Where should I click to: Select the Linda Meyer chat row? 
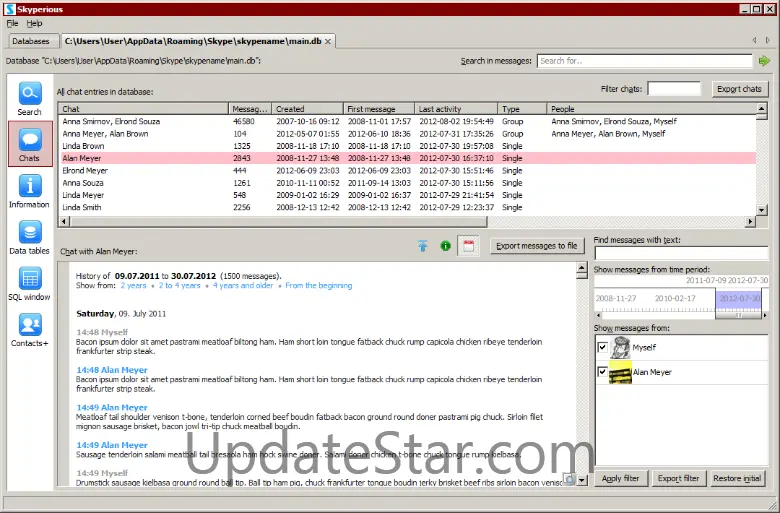click(x=407, y=195)
